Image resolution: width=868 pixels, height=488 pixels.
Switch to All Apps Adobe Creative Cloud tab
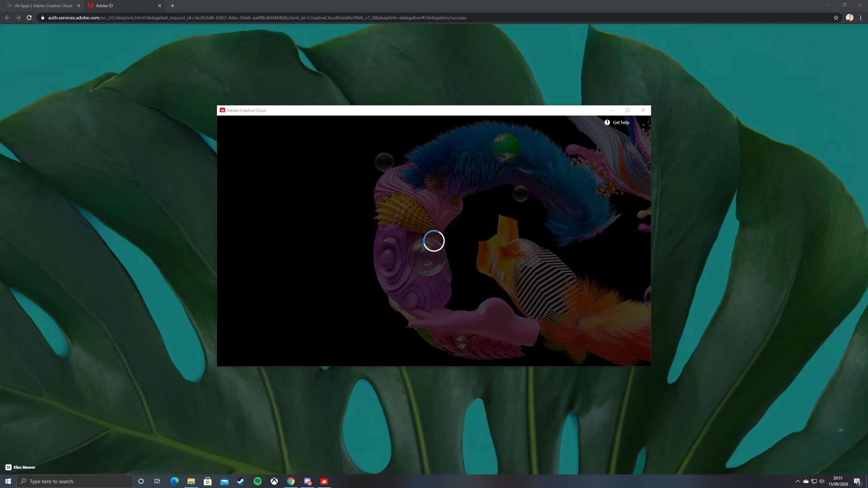pos(43,6)
